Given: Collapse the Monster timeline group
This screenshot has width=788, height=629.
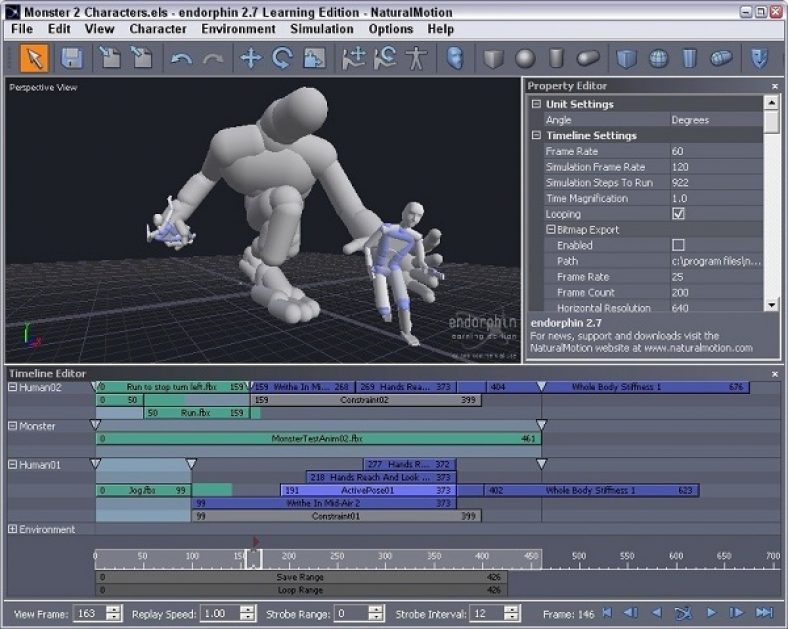Looking at the screenshot, I should pyautogui.click(x=12, y=426).
